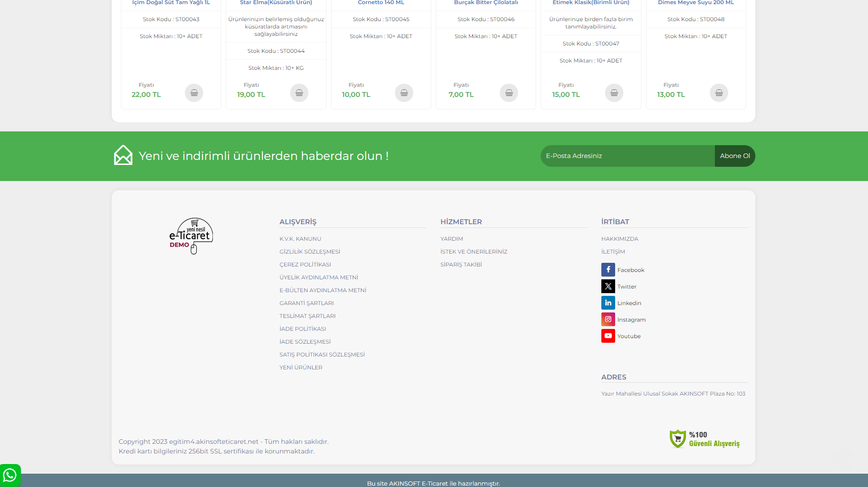Click Stok Miktarı : 10+ KG text
868x487 pixels.
pos(276,68)
